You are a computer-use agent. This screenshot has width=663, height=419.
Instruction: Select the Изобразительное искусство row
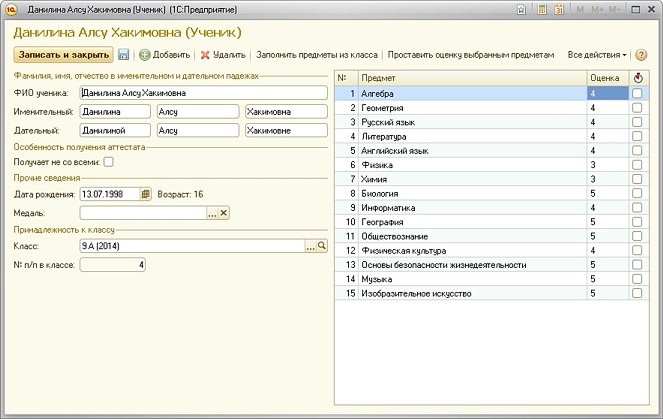[x=491, y=293]
